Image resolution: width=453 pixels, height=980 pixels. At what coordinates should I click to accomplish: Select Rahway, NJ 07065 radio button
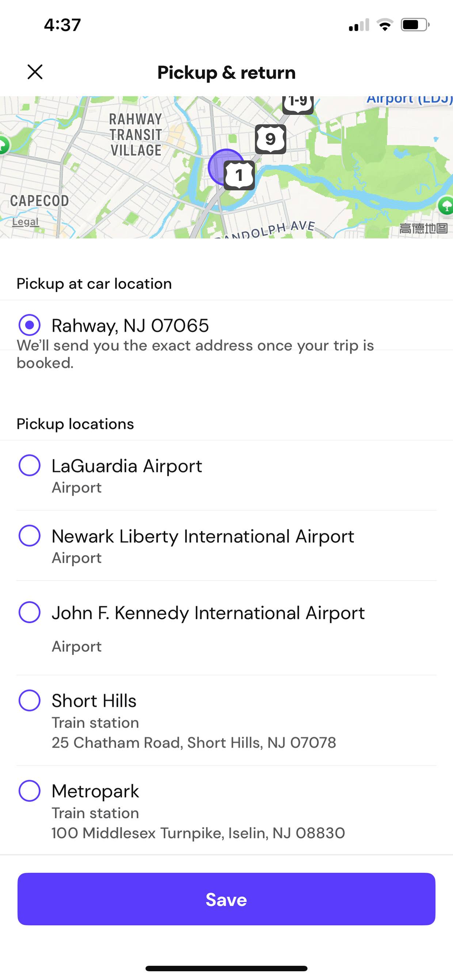pos(30,325)
